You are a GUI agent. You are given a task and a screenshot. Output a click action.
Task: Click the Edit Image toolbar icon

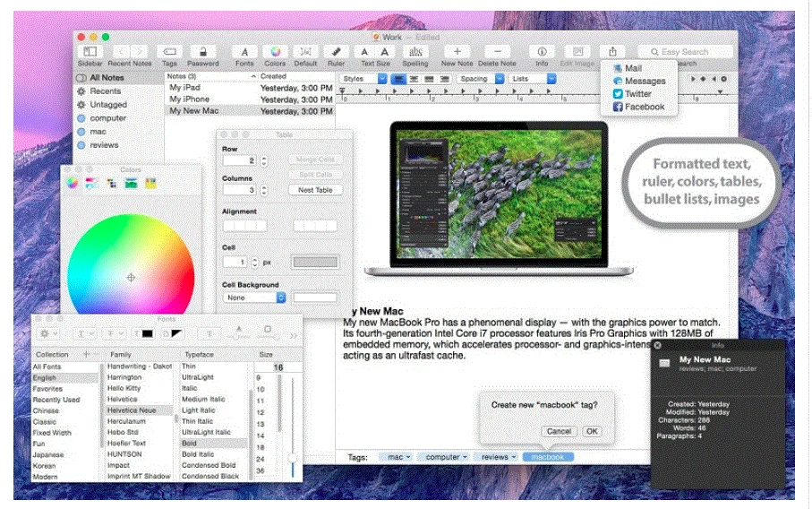coord(577,51)
